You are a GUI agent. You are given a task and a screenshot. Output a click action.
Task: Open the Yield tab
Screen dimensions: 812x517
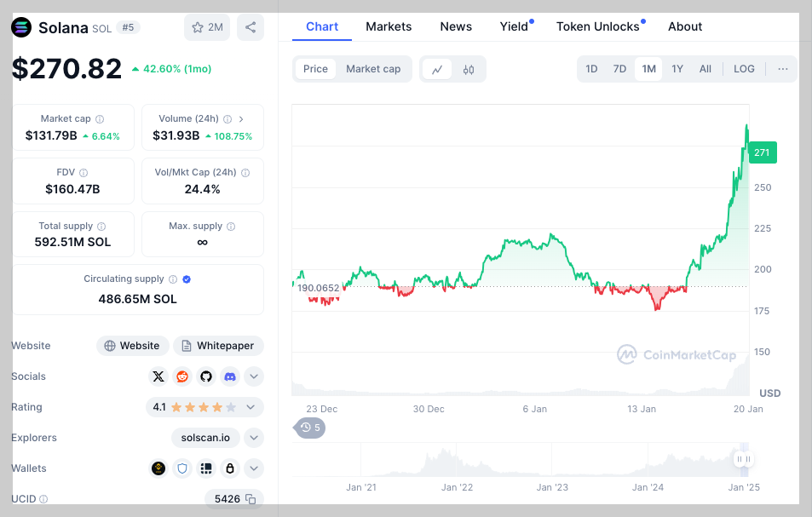point(515,27)
